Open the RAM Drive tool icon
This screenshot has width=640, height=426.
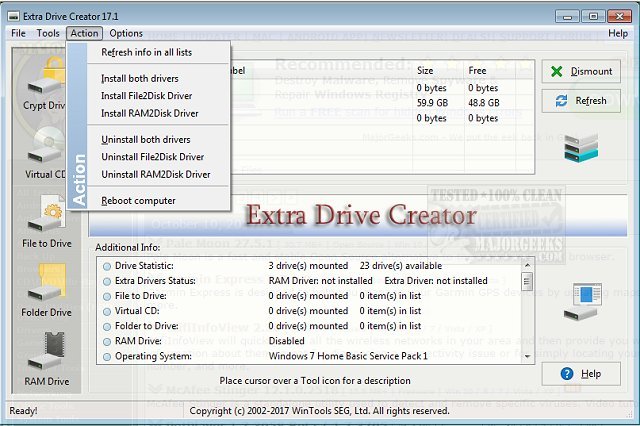(47, 351)
